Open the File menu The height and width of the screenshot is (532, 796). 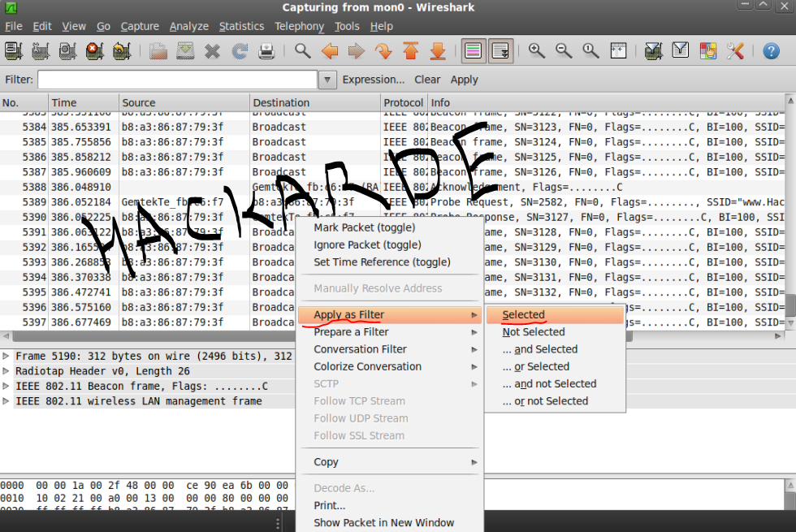[14, 26]
